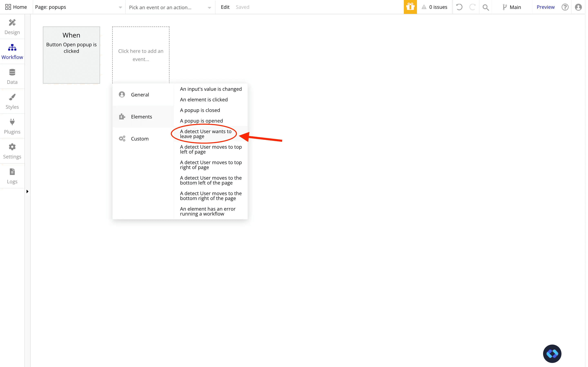This screenshot has height=367, width=588.
Task: Open the Styles brush icon
Action: coord(12,97)
